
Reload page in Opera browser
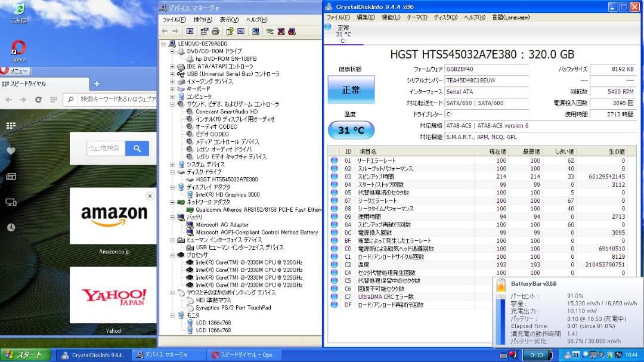click(38, 100)
